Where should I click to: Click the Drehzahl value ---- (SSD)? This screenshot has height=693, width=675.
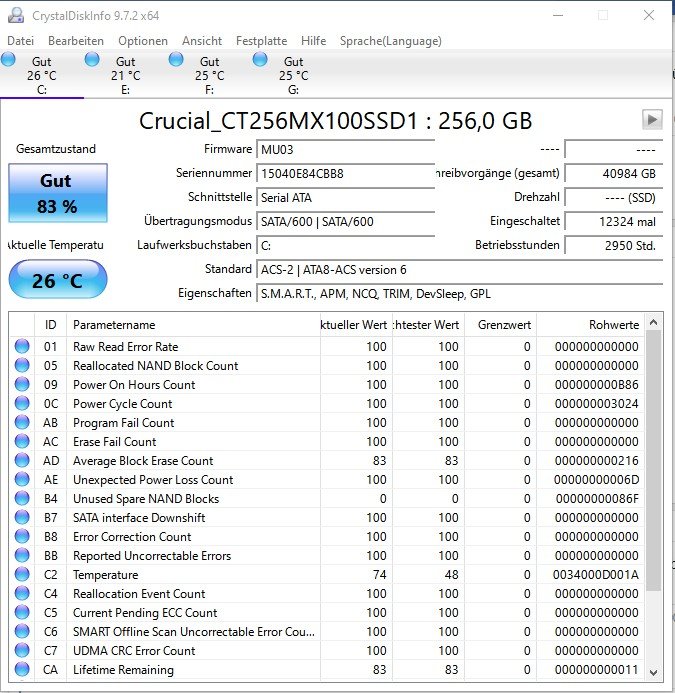point(614,198)
